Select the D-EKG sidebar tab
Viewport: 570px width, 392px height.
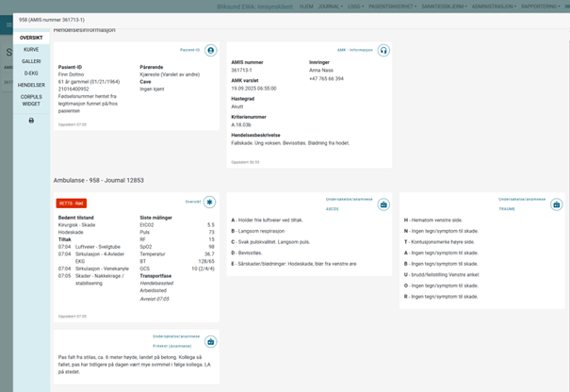click(x=31, y=73)
